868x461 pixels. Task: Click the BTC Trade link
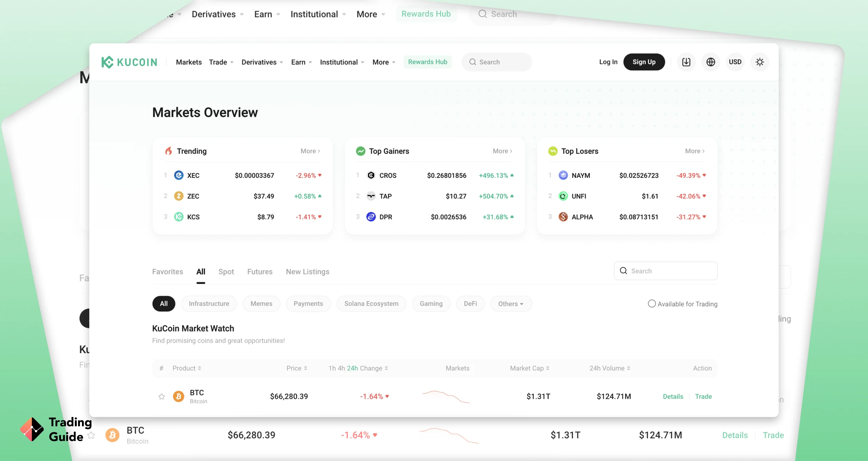(703, 396)
